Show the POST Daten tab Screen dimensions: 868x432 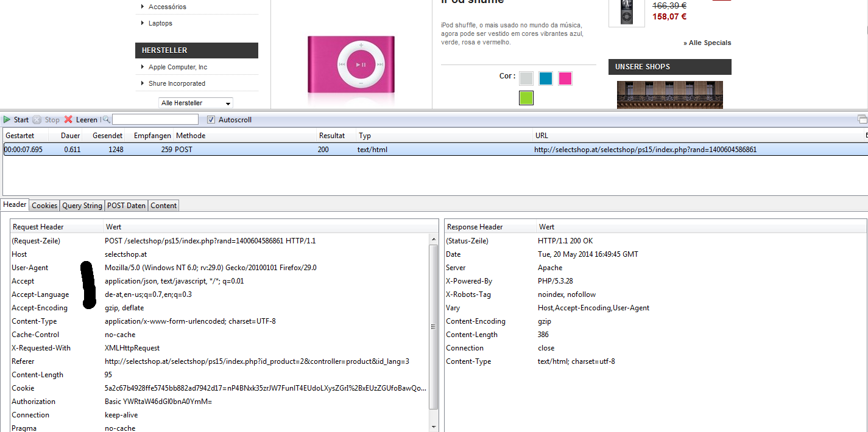pyautogui.click(x=127, y=206)
